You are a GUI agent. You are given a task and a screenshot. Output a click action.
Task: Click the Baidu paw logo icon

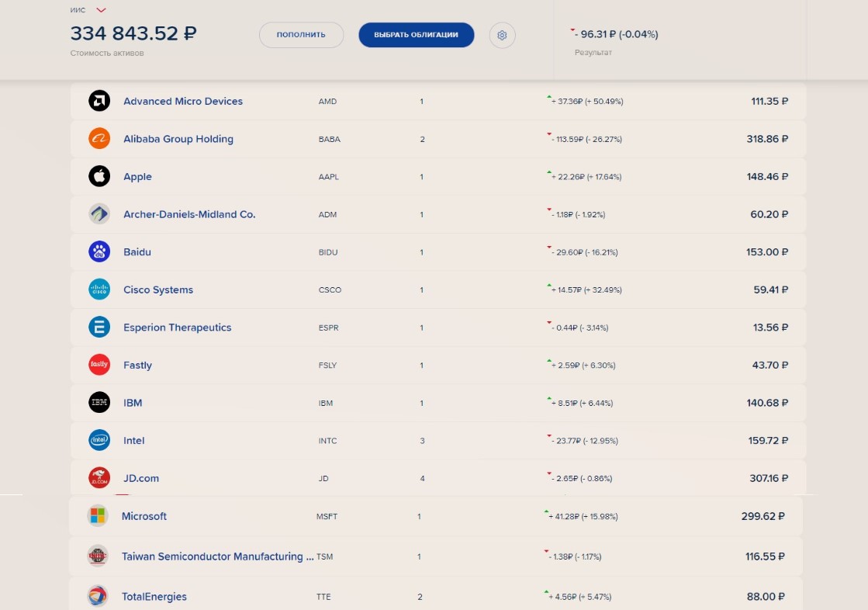click(x=99, y=251)
